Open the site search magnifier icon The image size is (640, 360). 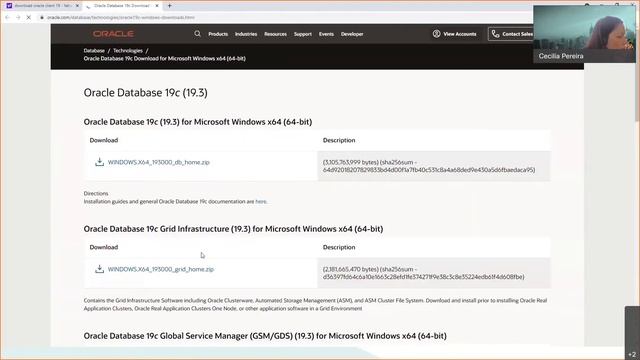click(x=198, y=34)
